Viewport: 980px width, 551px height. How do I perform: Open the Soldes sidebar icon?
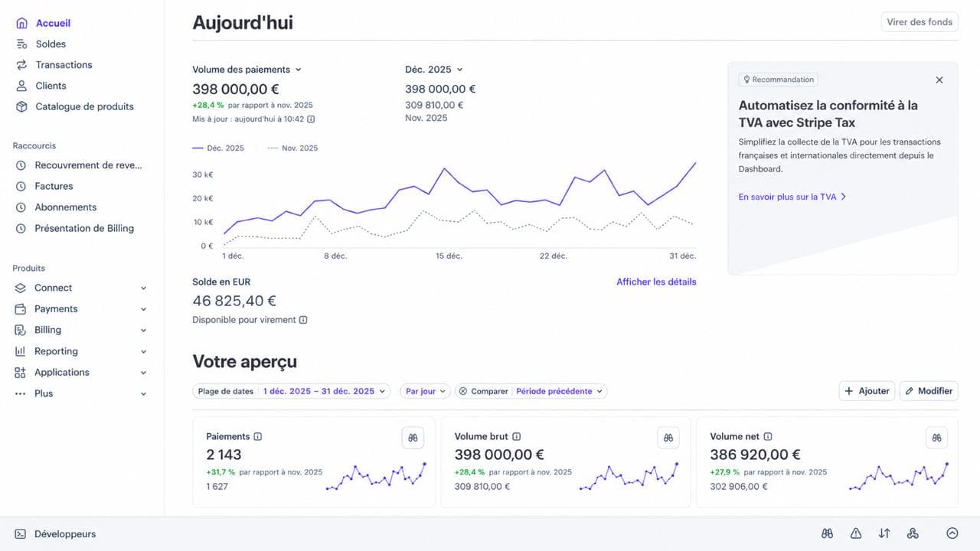21,44
